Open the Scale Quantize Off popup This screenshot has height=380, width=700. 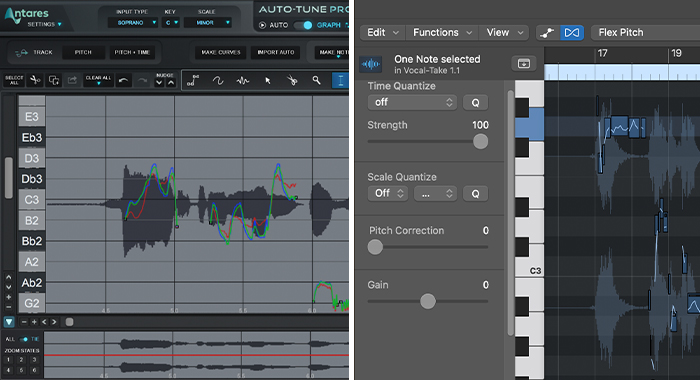pyautogui.click(x=388, y=193)
